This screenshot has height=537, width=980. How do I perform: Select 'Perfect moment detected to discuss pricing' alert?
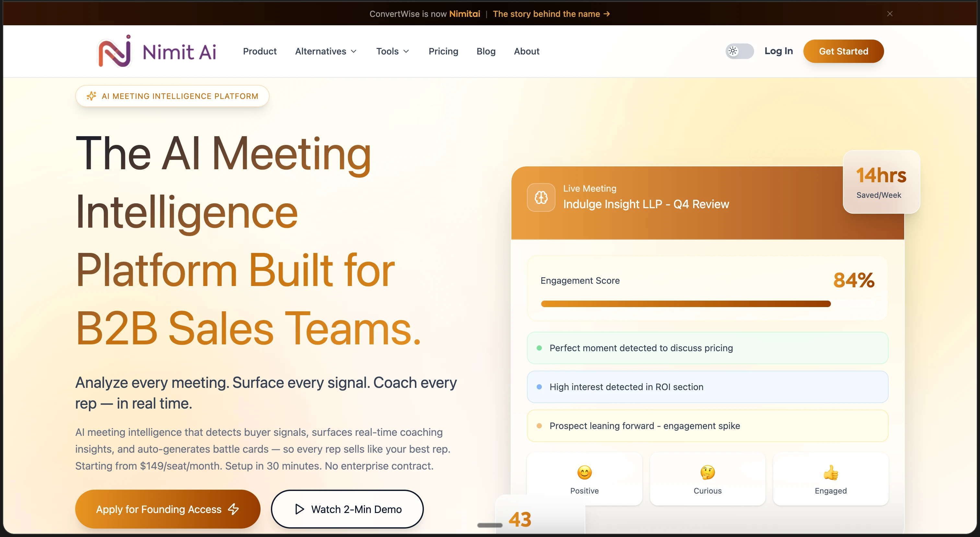(707, 348)
